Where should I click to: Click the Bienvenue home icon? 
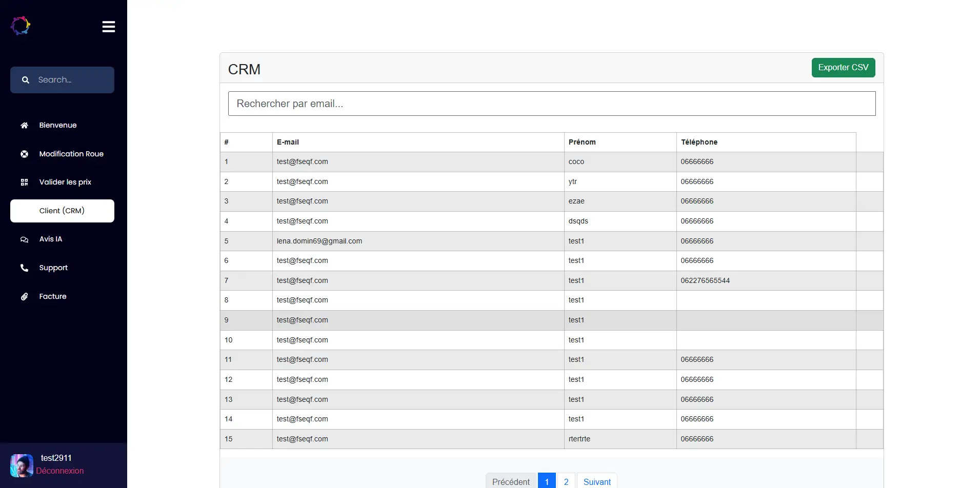pyautogui.click(x=24, y=126)
